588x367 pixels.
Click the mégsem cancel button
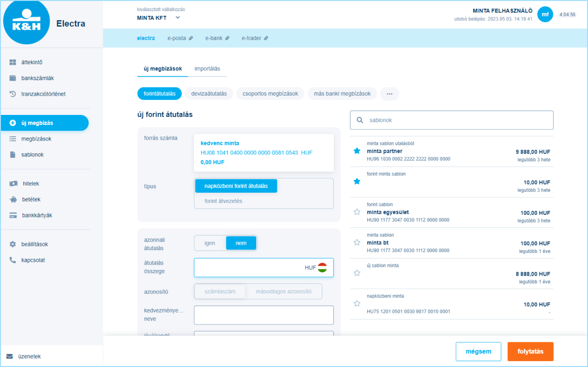point(478,352)
